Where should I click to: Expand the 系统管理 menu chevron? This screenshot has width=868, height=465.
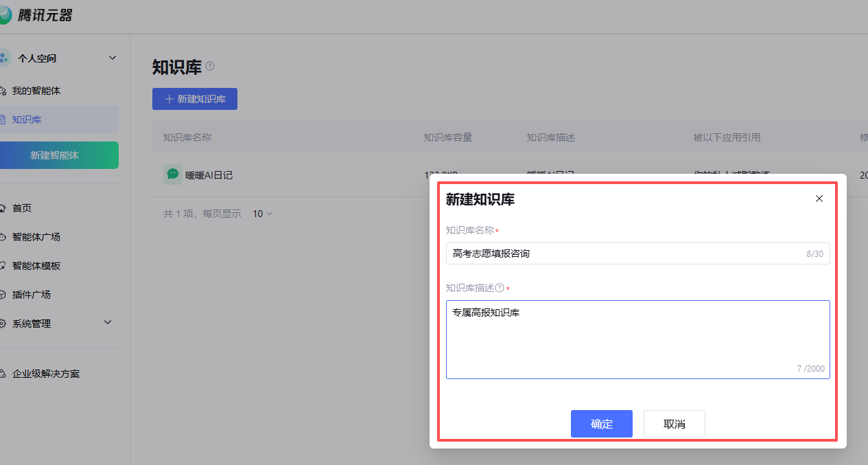[x=108, y=323]
